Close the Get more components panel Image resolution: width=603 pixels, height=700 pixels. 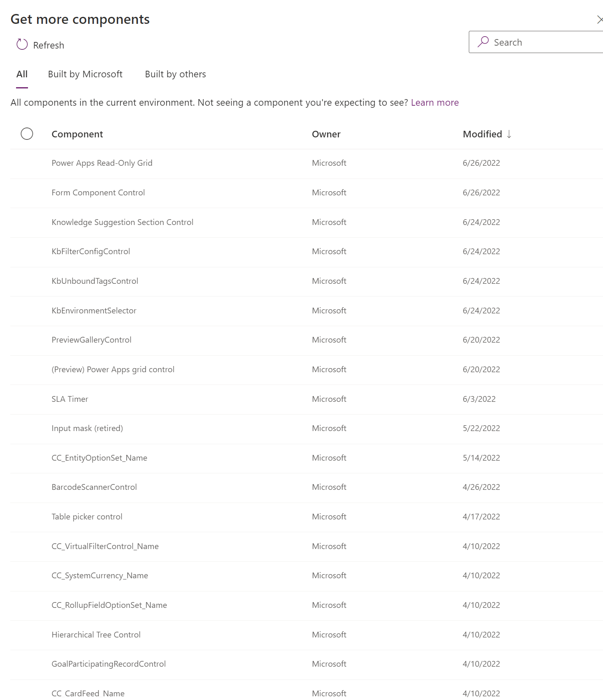(599, 19)
